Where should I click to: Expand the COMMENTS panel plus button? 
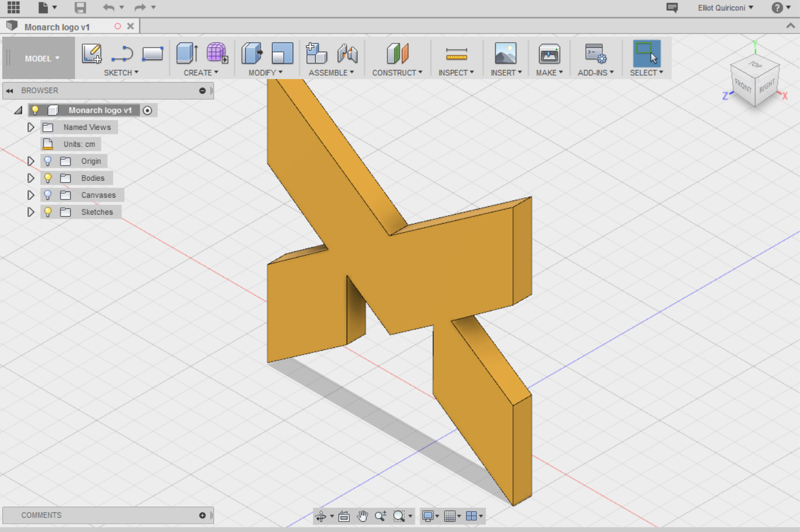[x=202, y=515]
